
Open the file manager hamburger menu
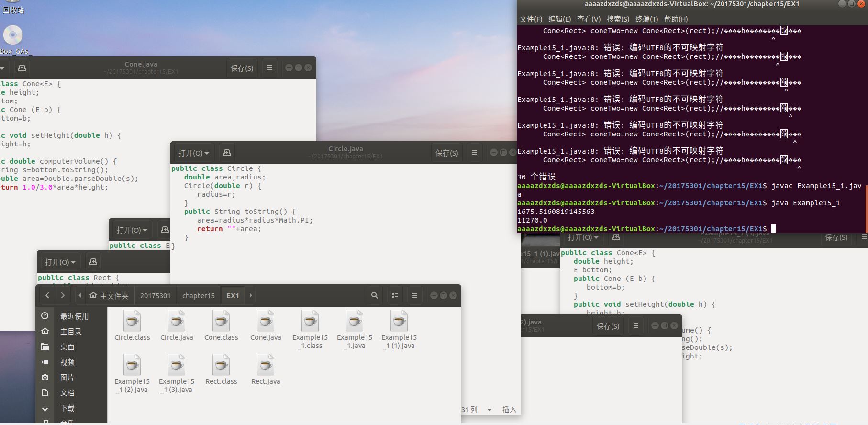click(415, 295)
